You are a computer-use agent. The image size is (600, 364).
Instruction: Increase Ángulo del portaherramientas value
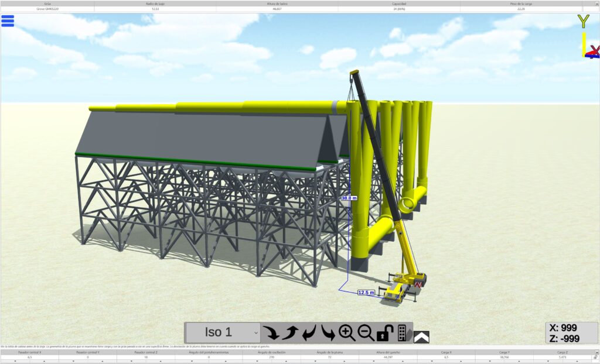click(226, 361)
